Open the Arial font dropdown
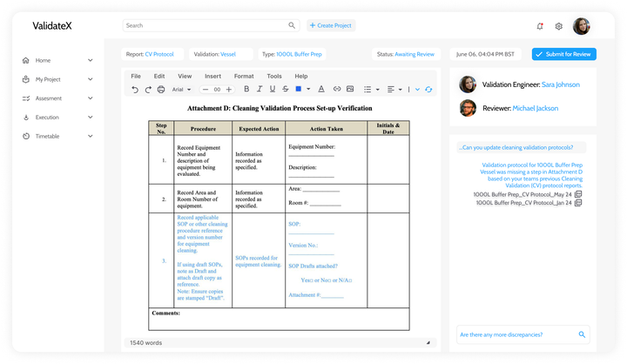Viewport: 627px width, 364px height. pyautogui.click(x=181, y=90)
